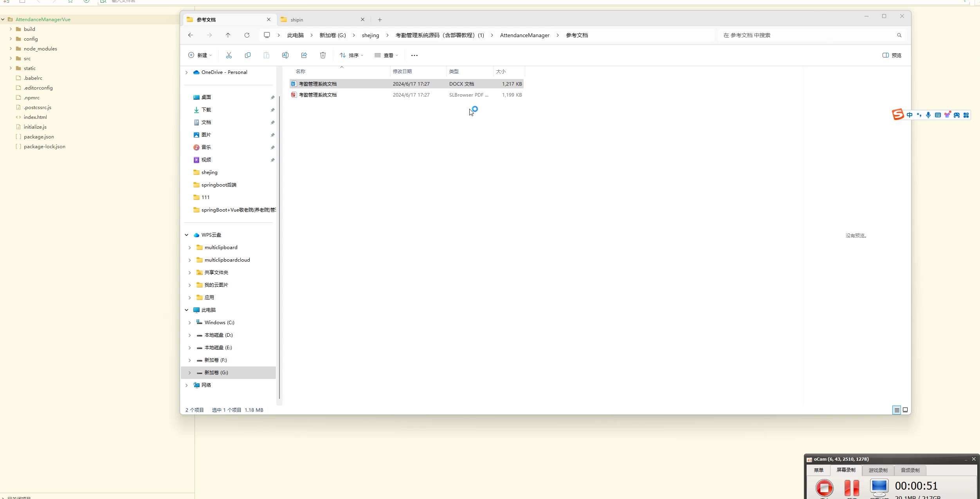The image size is (980, 499).
Task: Toggle the preview pane button
Action: click(x=892, y=55)
